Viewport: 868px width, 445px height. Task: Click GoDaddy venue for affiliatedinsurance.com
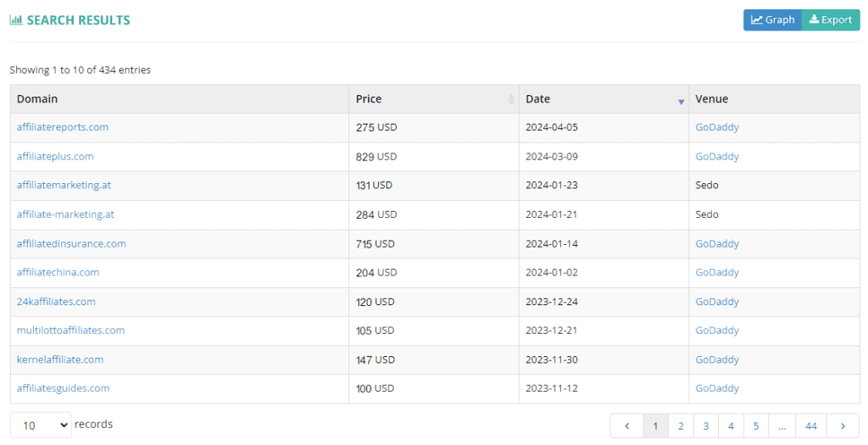pyautogui.click(x=717, y=244)
